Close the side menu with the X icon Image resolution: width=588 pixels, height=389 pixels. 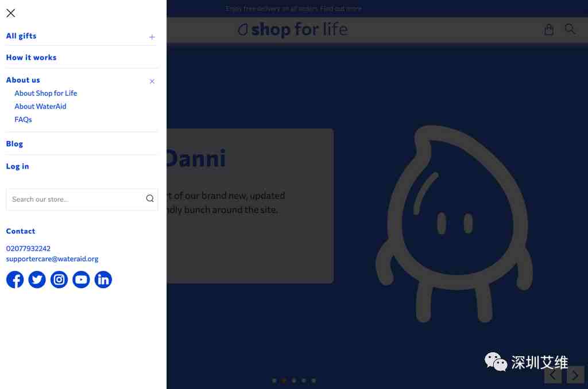[x=10, y=13]
